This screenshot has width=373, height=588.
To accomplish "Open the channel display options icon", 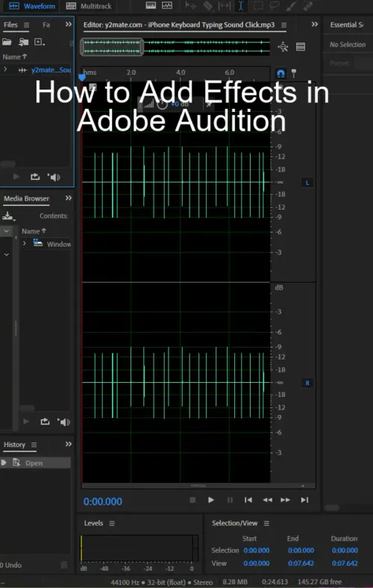I will click(x=301, y=47).
